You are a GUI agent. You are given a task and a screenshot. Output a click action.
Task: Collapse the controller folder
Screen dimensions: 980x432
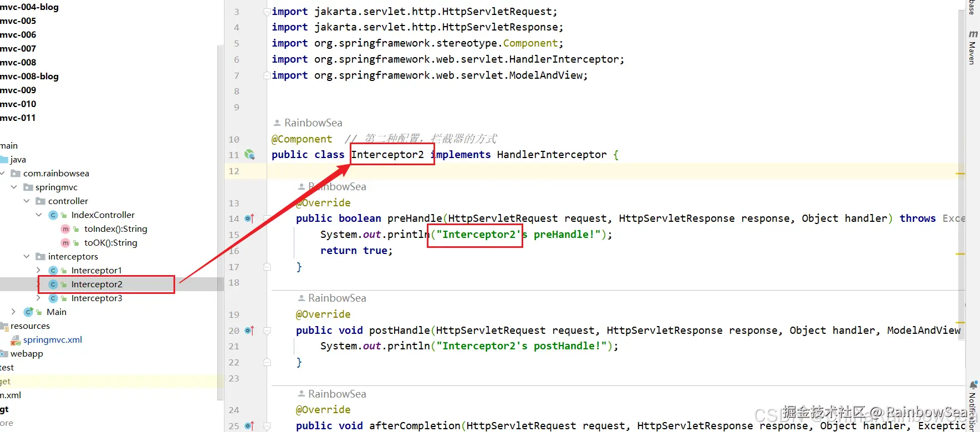point(26,201)
